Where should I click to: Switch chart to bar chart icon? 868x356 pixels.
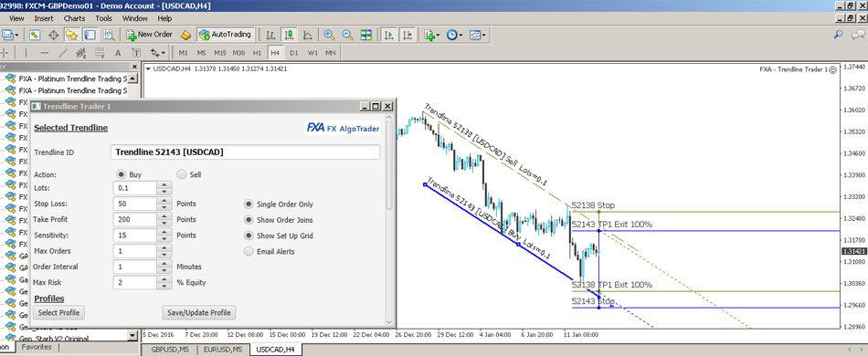pyautogui.click(x=270, y=35)
